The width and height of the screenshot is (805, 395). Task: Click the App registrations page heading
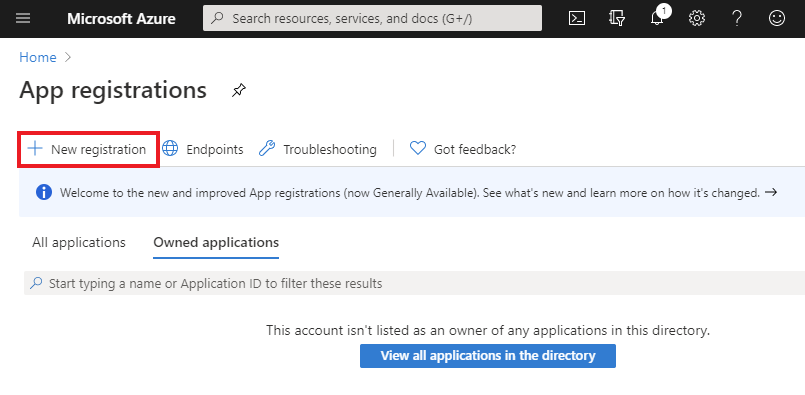click(x=113, y=90)
